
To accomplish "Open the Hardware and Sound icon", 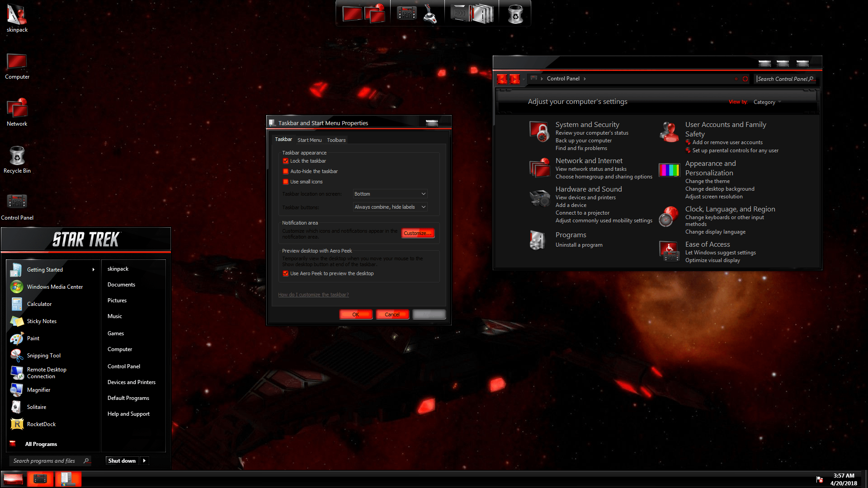I will (x=539, y=197).
